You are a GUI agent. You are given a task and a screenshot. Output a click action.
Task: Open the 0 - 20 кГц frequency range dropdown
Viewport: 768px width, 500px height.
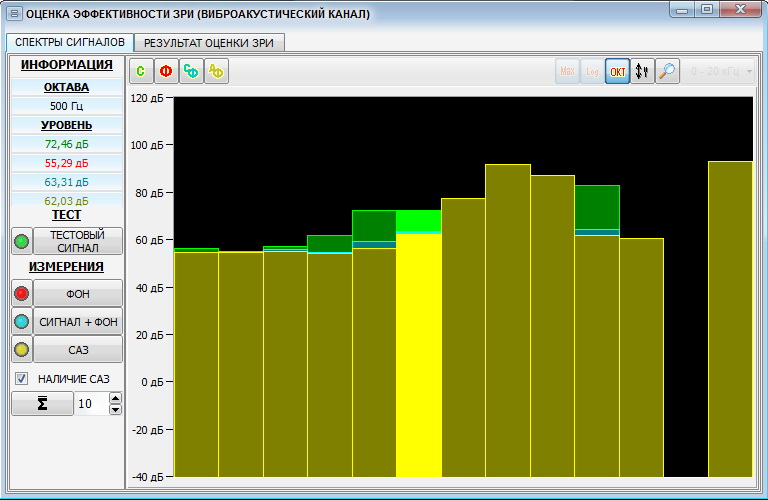click(x=720, y=72)
